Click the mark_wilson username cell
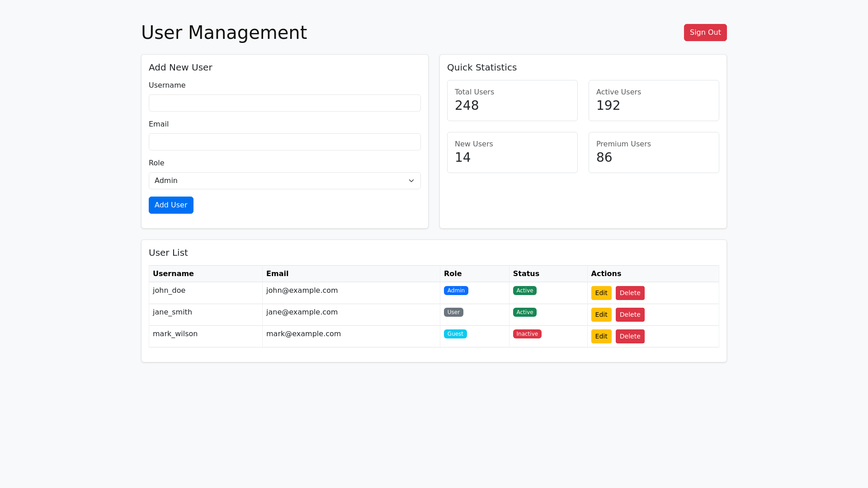The image size is (868, 488). 206,336
